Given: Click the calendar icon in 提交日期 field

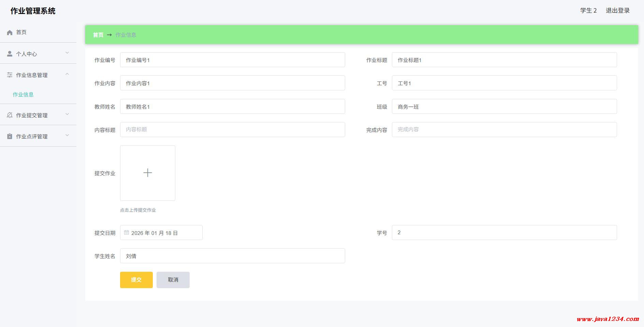Looking at the screenshot, I should pyautogui.click(x=127, y=233).
